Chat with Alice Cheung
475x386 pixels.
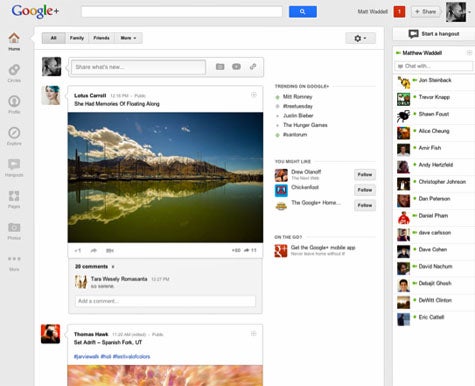(434, 131)
